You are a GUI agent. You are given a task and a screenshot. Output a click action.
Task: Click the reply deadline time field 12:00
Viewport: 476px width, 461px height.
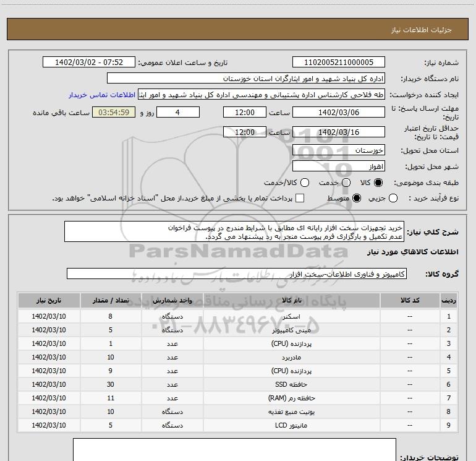[x=245, y=113]
